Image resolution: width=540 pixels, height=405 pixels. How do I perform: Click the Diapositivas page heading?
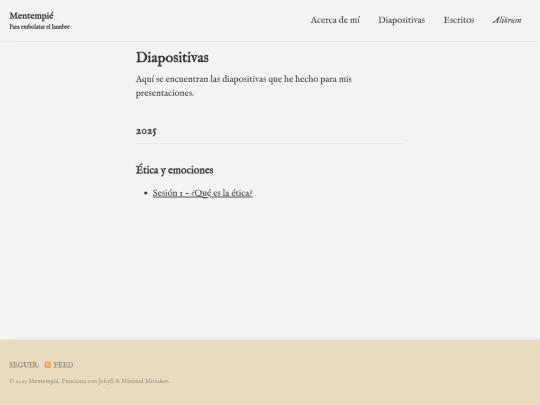[x=172, y=58]
